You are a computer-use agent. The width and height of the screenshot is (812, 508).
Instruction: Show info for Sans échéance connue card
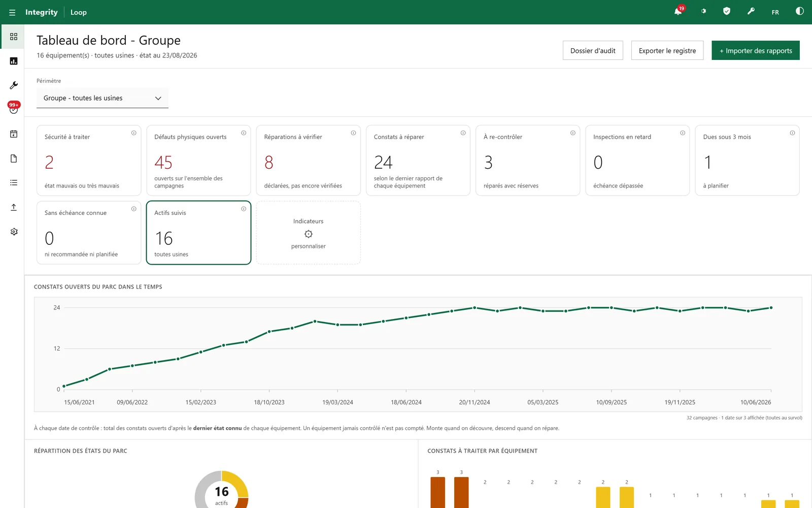click(134, 209)
